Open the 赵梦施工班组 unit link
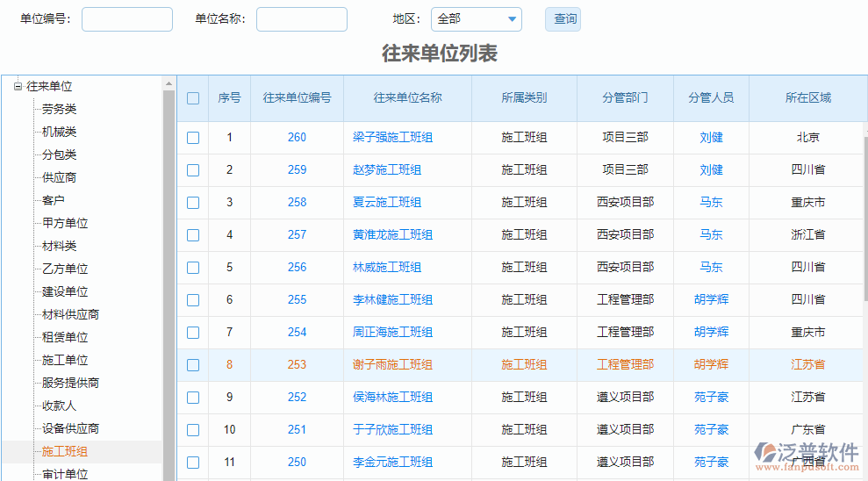The image size is (868, 481). (x=386, y=170)
